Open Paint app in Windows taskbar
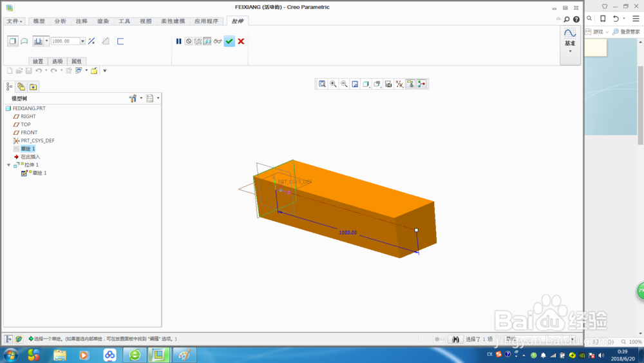Image resolution: width=644 pixels, height=363 pixels. tap(184, 355)
